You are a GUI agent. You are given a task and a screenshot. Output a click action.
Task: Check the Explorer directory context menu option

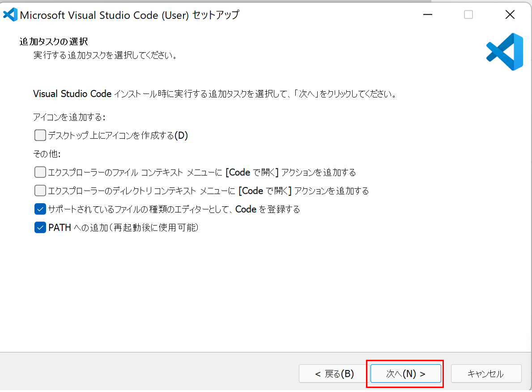(x=40, y=190)
